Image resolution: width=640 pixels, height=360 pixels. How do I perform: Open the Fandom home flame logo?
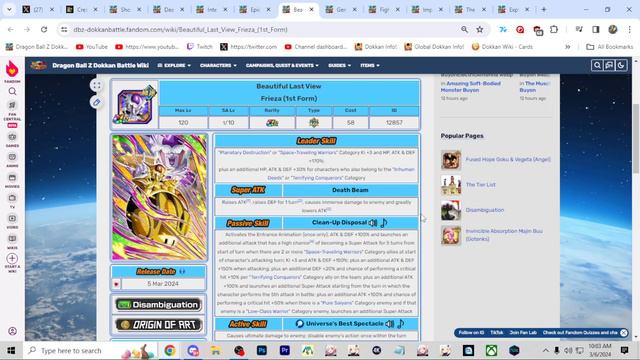pos(12,69)
